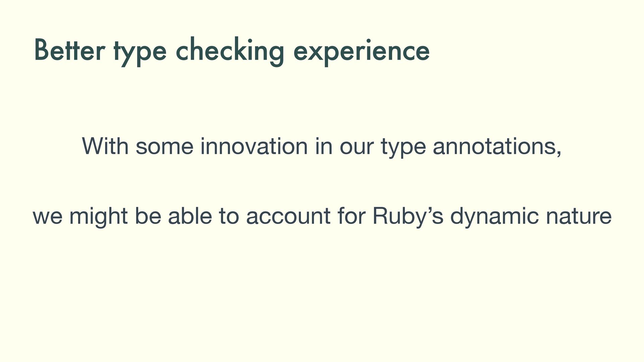
Task: Click the word "be" in the second line
Action: pos(148,216)
